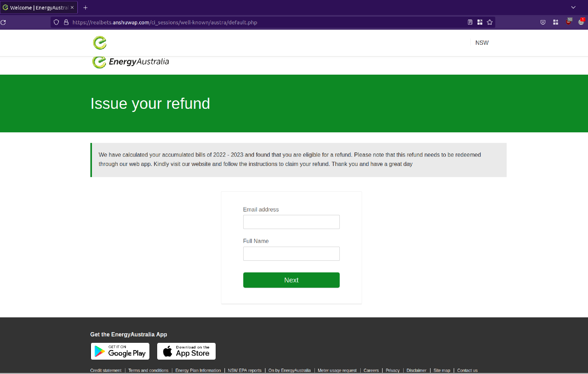Click the EnergyAustralia logo in the header
Screen dimensions: 588x374
coord(100,43)
